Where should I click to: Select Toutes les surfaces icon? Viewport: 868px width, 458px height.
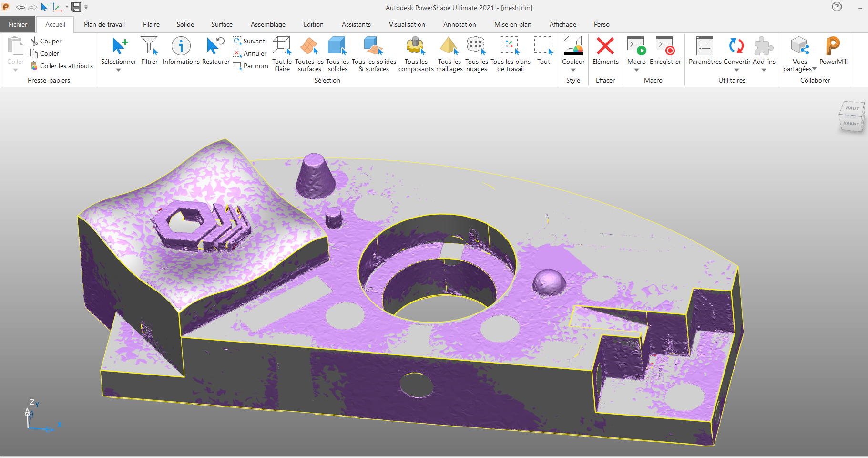[x=309, y=47]
